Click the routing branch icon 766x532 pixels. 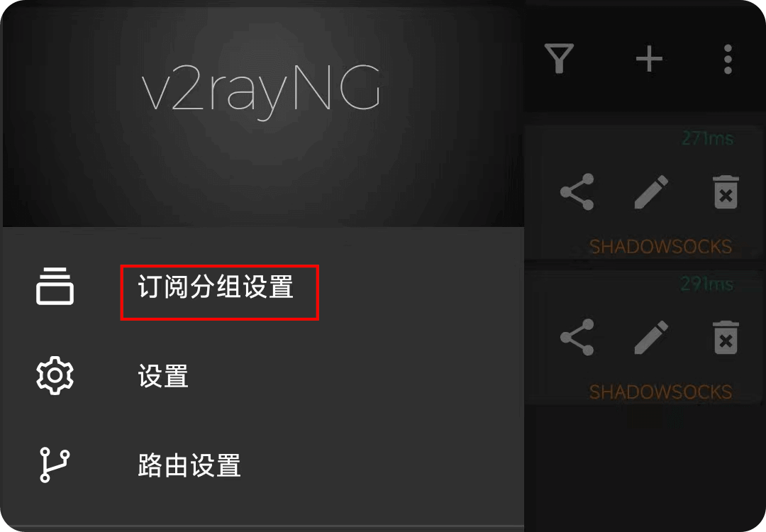pyautogui.click(x=54, y=465)
